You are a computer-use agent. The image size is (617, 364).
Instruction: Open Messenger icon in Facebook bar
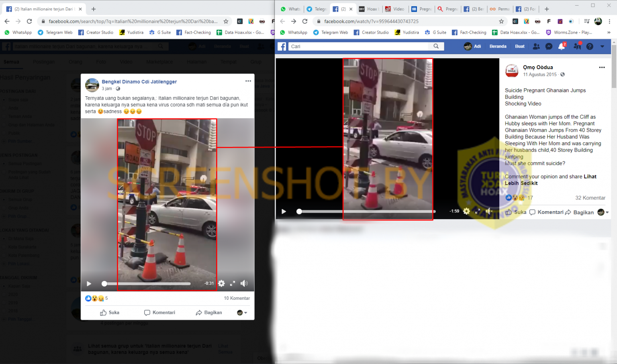coord(549,47)
